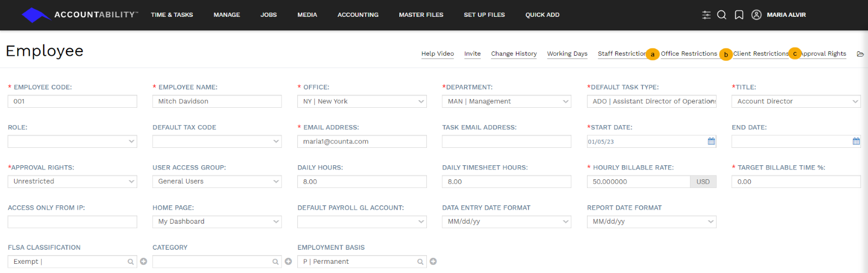Viewport: 868px width, 273px height.
Task: Open the End Date calendar picker
Action: tap(856, 141)
